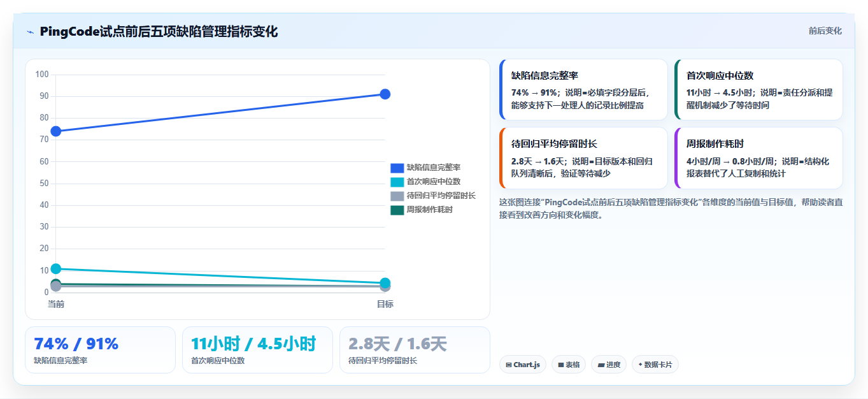Click the 缺陷信息完整率 legend label
The height and width of the screenshot is (399, 868).
434,168
